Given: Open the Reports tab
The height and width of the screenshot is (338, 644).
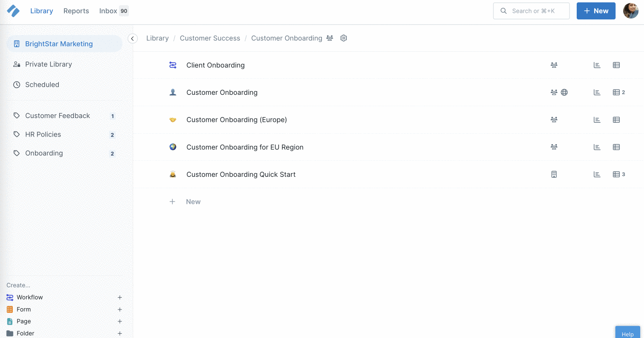Looking at the screenshot, I should [x=76, y=11].
